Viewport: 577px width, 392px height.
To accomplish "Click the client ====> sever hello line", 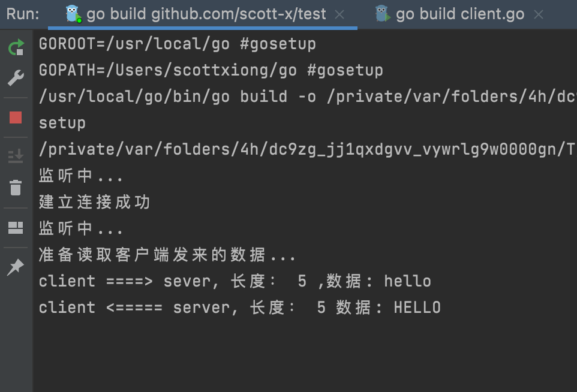I will (235, 281).
